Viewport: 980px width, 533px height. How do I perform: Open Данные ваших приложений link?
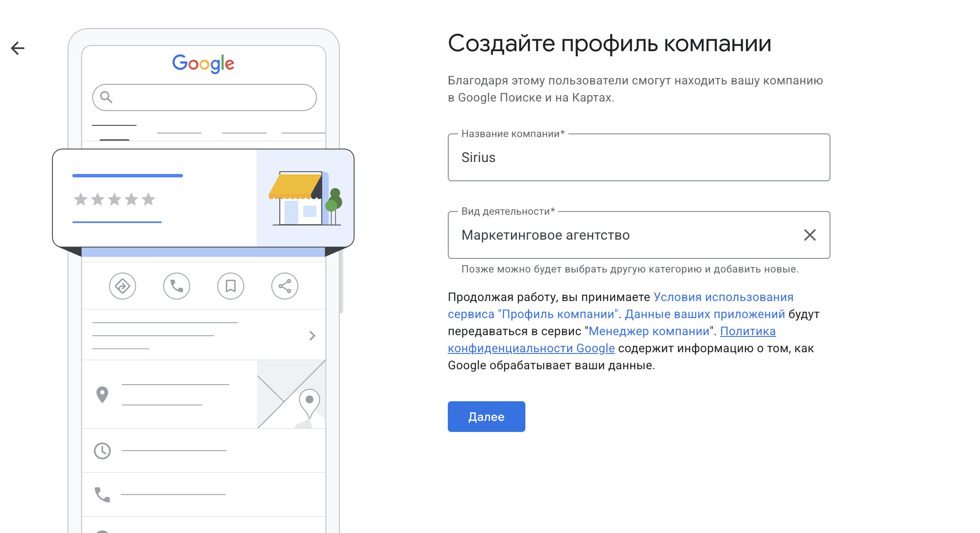pyautogui.click(x=705, y=314)
